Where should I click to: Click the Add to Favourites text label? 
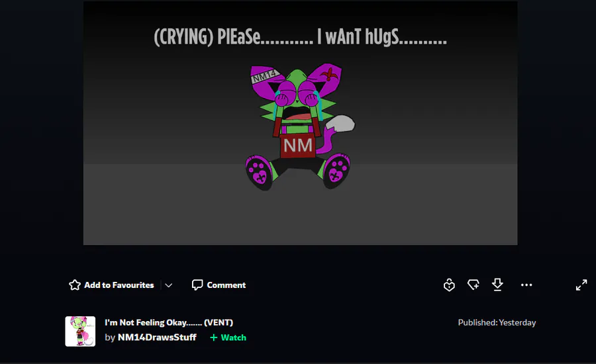coord(119,285)
